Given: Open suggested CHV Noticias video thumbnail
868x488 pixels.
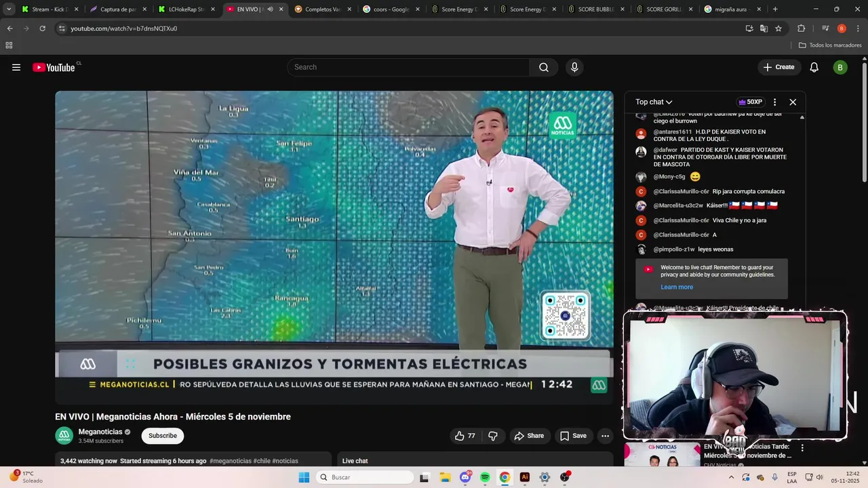Looking at the screenshot, I should coord(662,455).
